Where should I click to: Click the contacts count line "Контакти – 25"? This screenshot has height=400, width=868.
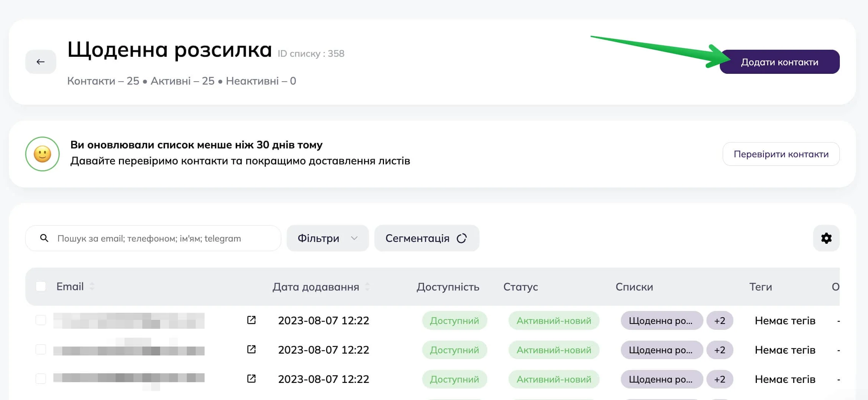[103, 81]
